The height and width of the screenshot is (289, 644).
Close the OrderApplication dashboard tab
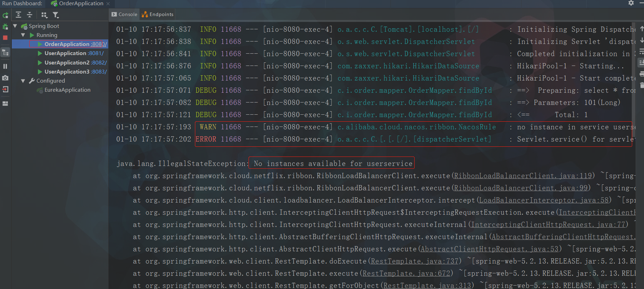108,3
